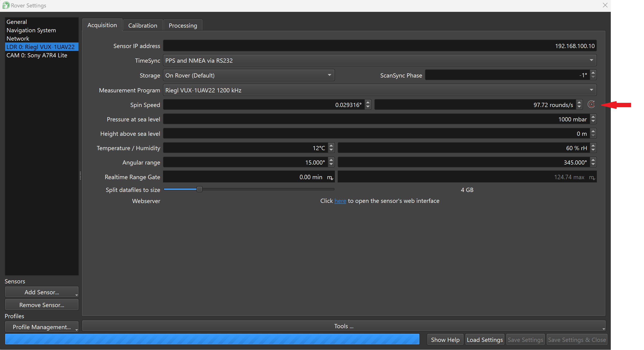Decrease Pressure at sea level value
This screenshot has width=644, height=350.
[x=593, y=121]
